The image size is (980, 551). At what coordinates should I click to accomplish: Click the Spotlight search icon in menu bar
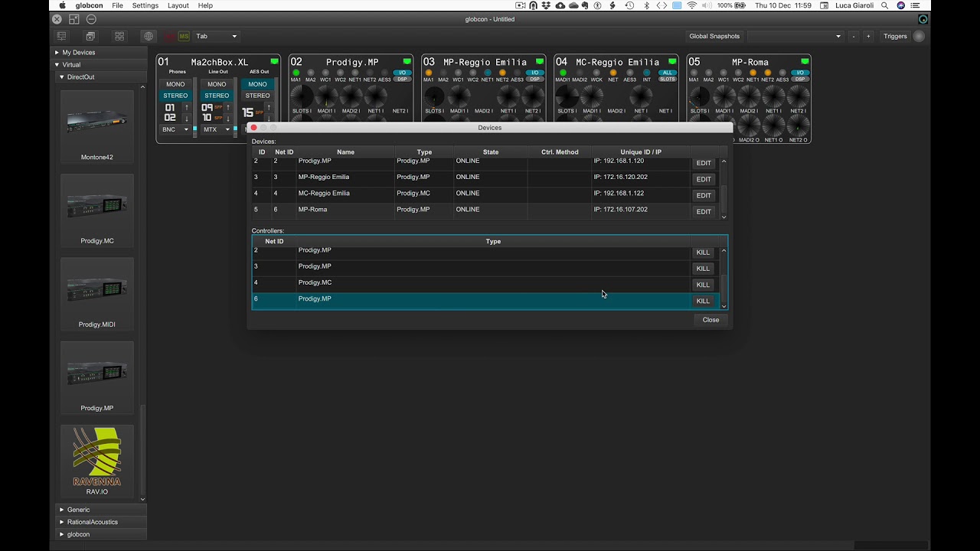click(x=884, y=5)
